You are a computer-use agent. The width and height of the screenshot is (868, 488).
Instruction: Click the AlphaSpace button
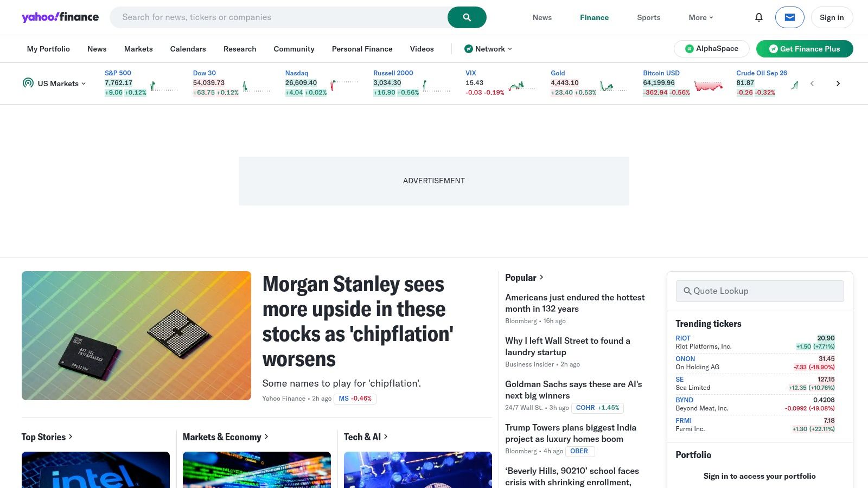711,49
